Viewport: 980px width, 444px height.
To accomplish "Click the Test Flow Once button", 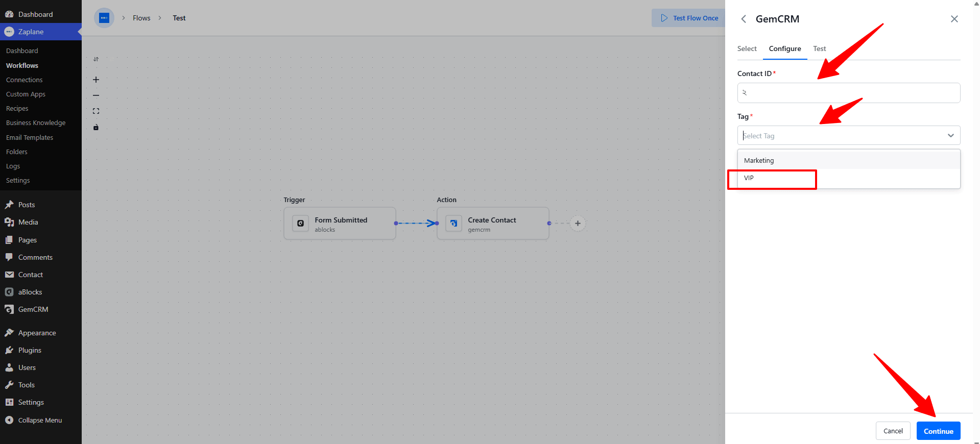I will [x=689, y=18].
